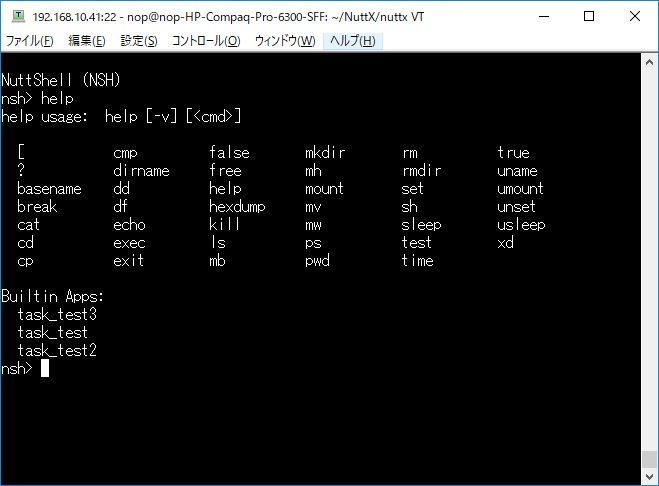Click the 'mount' command text
Screen dimensions: 659x486
(324, 189)
